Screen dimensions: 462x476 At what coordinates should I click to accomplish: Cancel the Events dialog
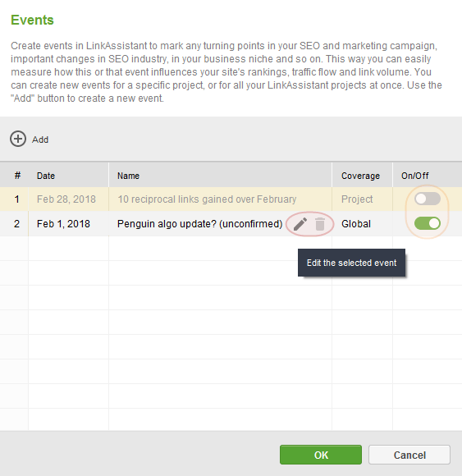point(409,455)
